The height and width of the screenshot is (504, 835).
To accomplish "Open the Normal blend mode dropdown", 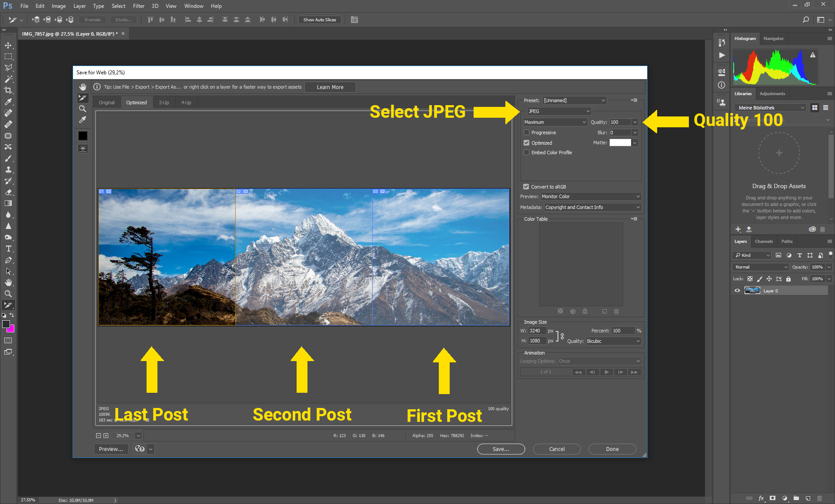I will tap(761, 267).
